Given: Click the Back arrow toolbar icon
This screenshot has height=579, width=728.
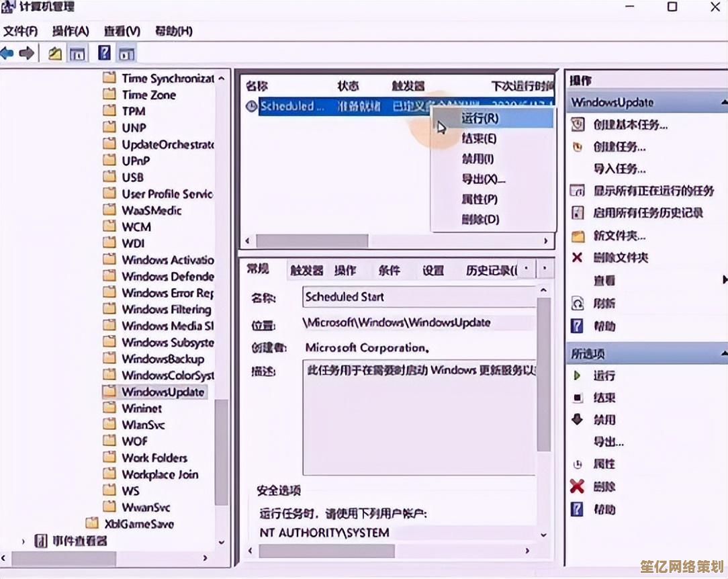Looking at the screenshot, I should point(7,54).
